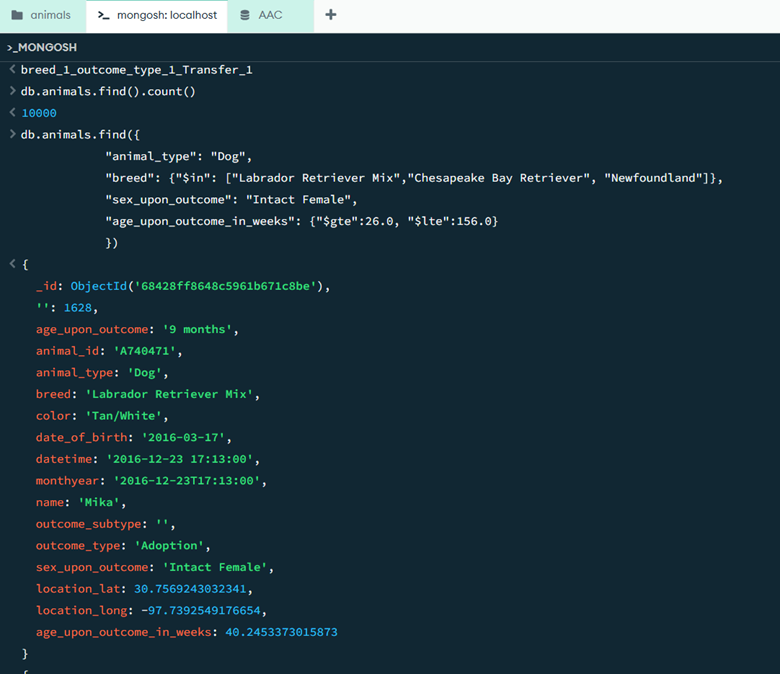Image resolution: width=780 pixels, height=674 pixels.
Task: Switch to the animals tab
Action: [x=43, y=15]
